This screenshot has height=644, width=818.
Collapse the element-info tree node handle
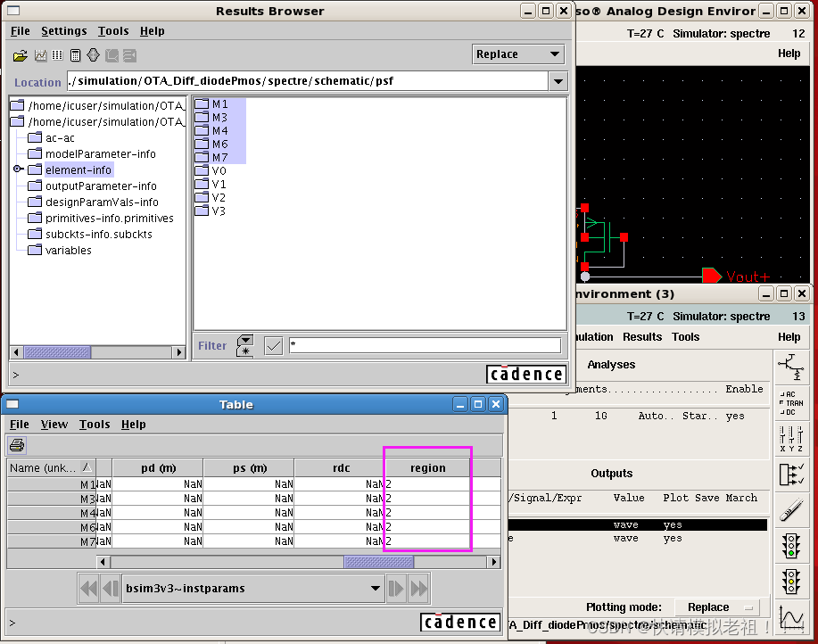pos(18,169)
